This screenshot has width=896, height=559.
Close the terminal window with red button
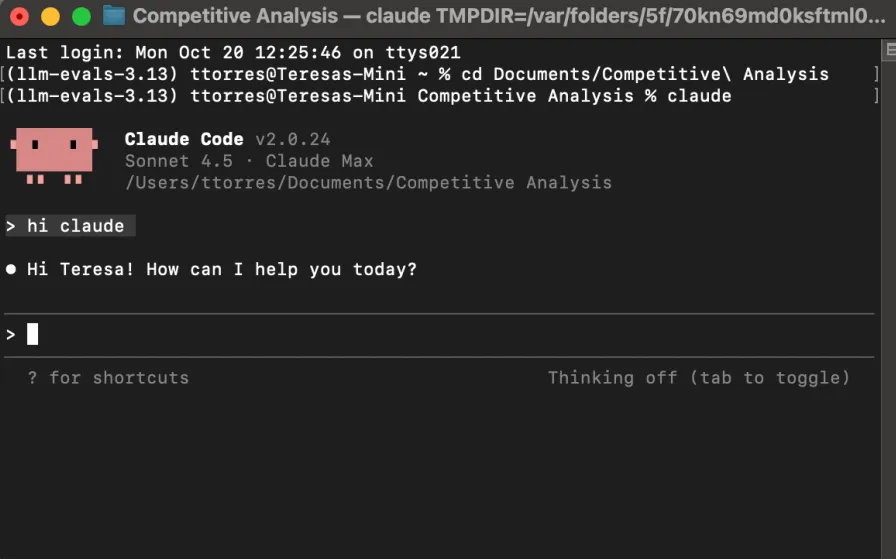point(19,17)
